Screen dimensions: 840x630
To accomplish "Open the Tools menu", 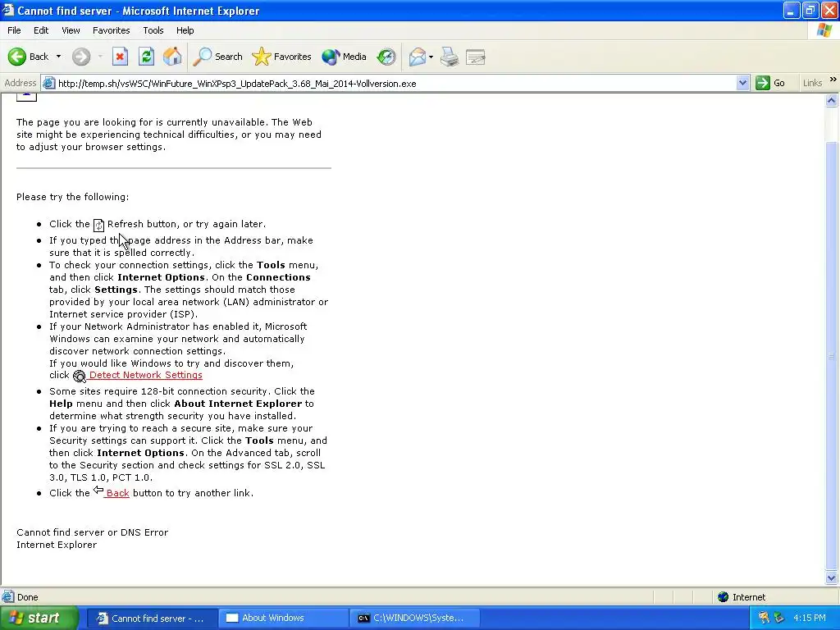I will pyautogui.click(x=153, y=30).
